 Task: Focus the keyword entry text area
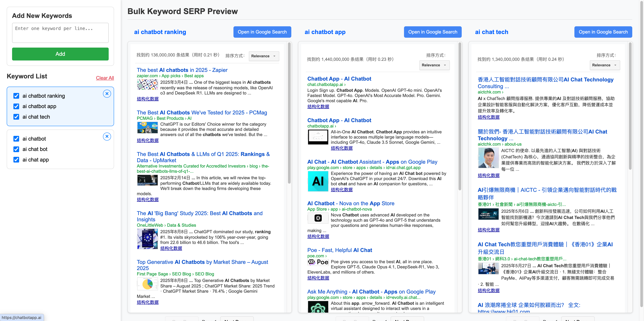60,33
